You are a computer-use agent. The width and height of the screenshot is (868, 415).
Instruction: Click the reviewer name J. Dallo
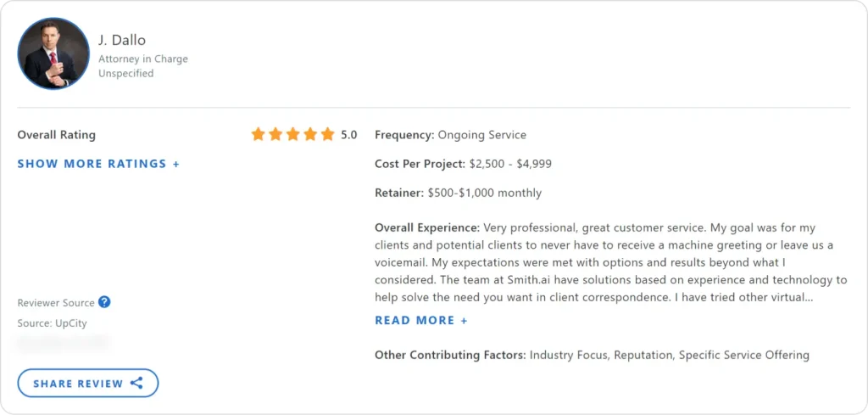122,41
